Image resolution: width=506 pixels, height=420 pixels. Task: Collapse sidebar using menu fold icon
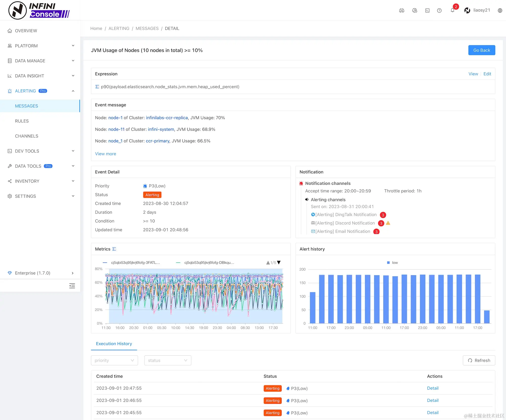(x=72, y=286)
